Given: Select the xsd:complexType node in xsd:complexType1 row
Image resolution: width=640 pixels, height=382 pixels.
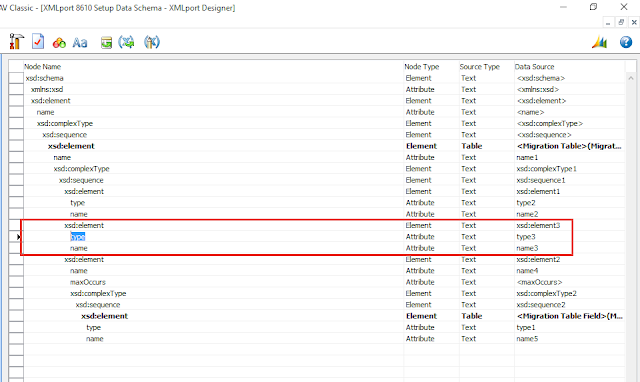Looking at the screenshot, I should (81, 169).
